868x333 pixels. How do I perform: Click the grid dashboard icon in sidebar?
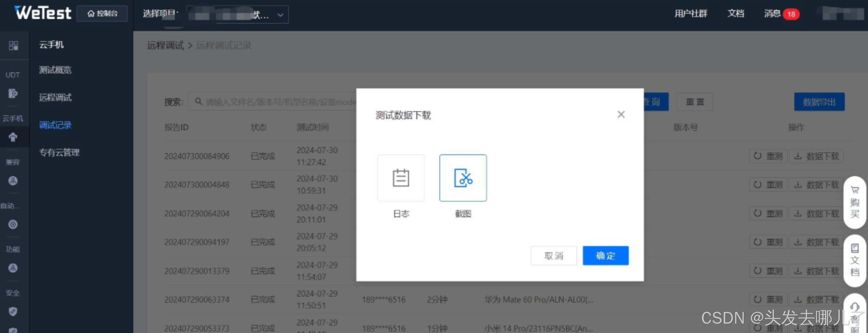point(14,46)
